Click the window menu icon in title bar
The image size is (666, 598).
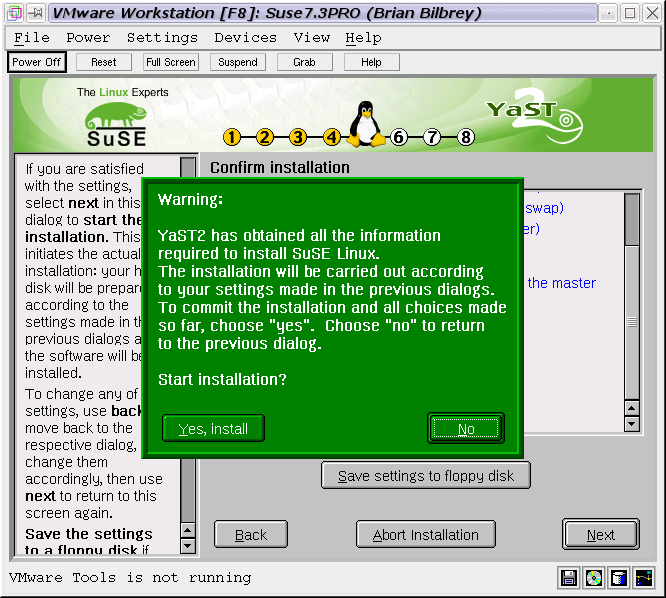pyautogui.click(x=14, y=13)
